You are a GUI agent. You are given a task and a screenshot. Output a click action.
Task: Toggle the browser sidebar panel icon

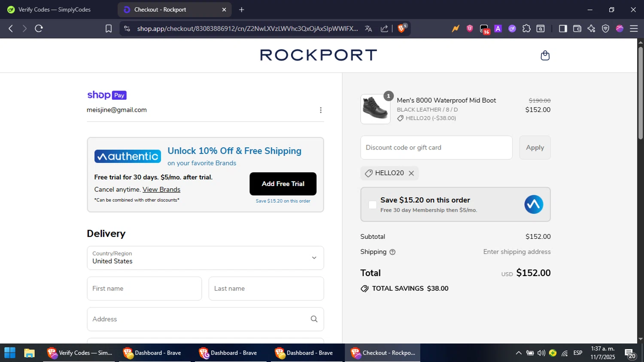(563, 28)
